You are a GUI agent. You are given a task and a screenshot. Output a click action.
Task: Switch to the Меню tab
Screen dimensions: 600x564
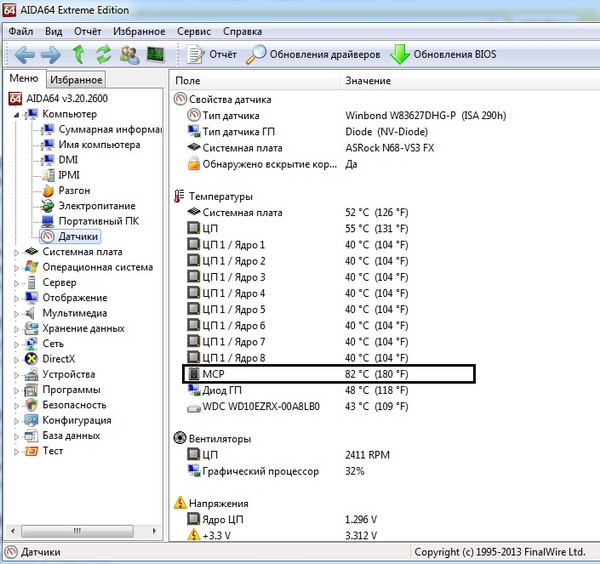tap(24, 78)
